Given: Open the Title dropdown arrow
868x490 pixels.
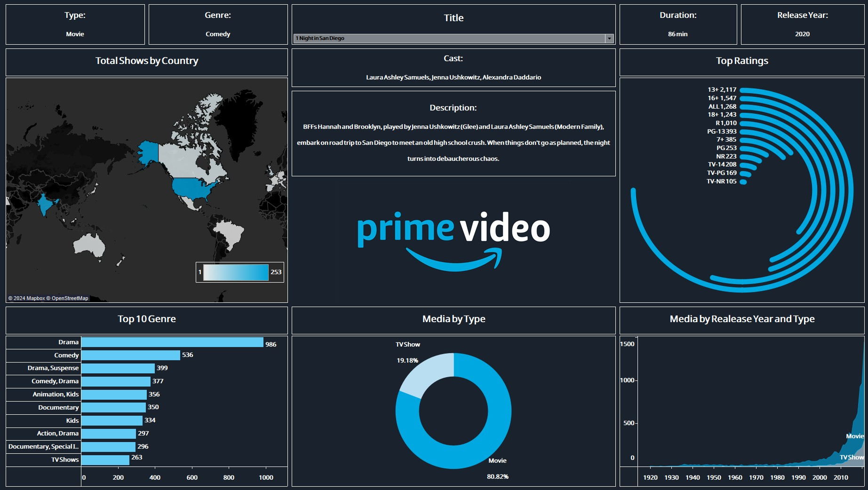Looking at the screenshot, I should pos(609,39).
